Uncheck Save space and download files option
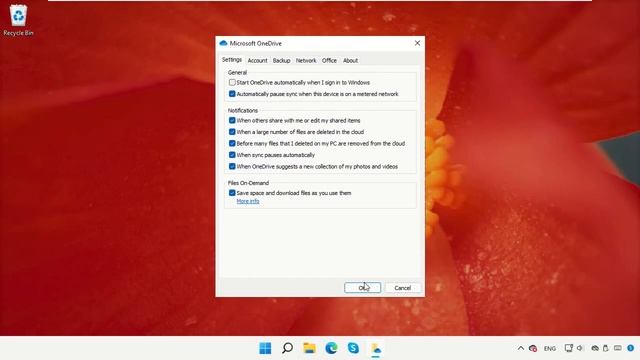 [232, 193]
